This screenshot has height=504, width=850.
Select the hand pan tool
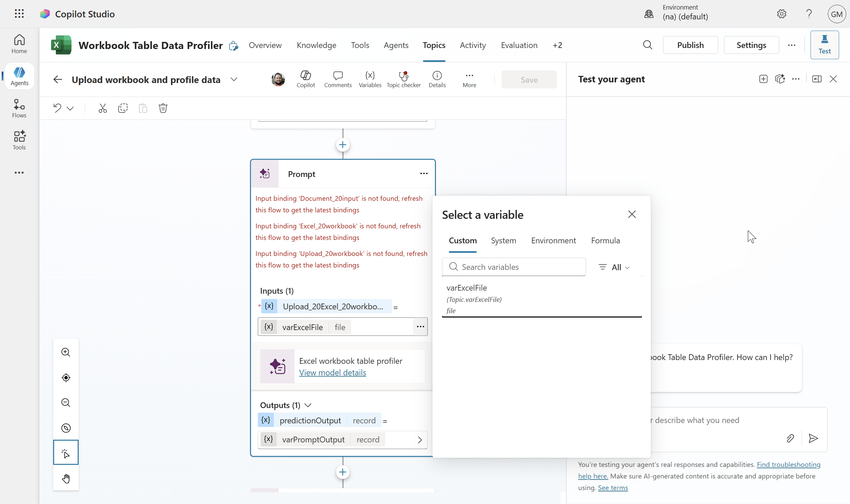pyautogui.click(x=66, y=478)
